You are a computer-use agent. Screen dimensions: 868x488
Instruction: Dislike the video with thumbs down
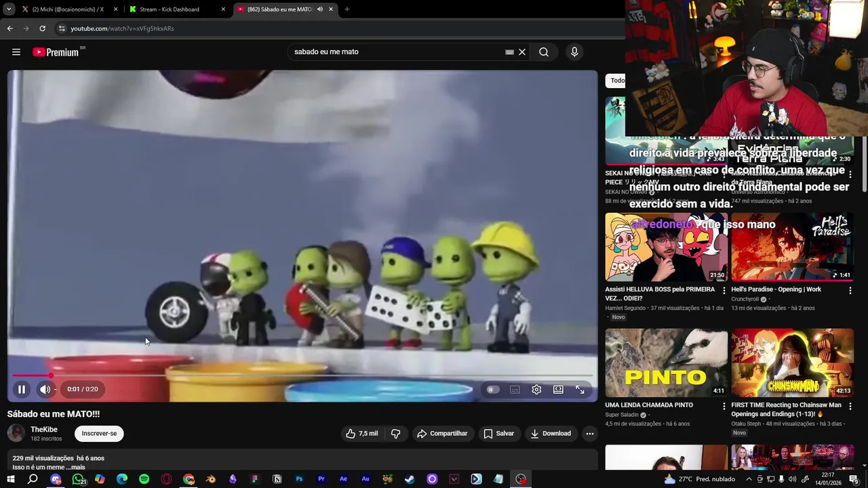[x=396, y=434]
